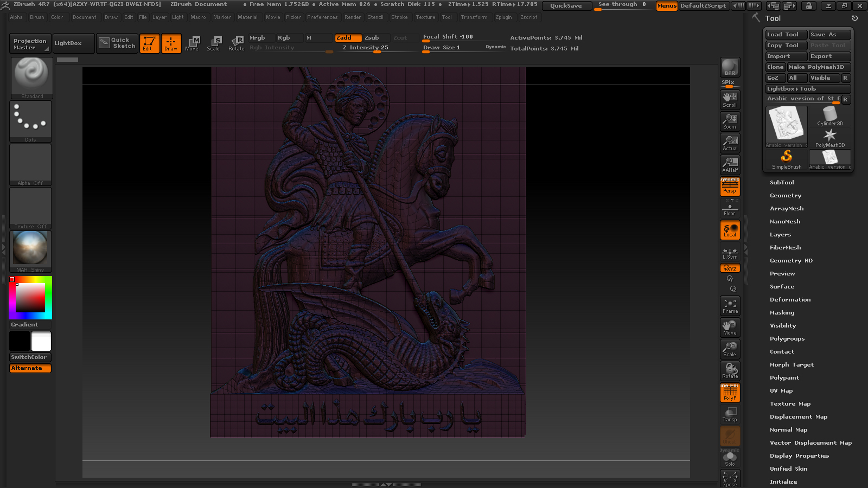Toggle PolyF wireframe display
The width and height of the screenshot is (868, 488).
coord(730,393)
